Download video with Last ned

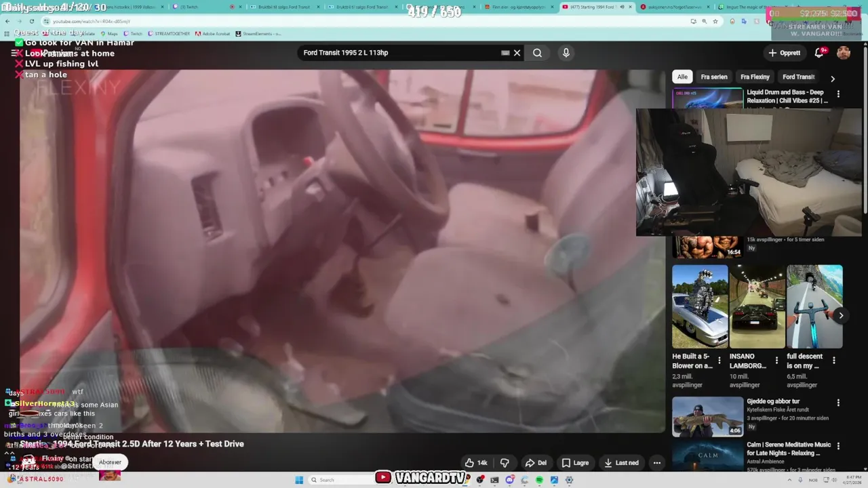(x=621, y=463)
